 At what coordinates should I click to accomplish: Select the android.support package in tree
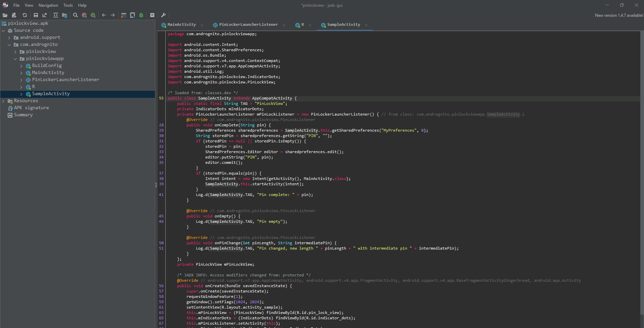click(40, 38)
